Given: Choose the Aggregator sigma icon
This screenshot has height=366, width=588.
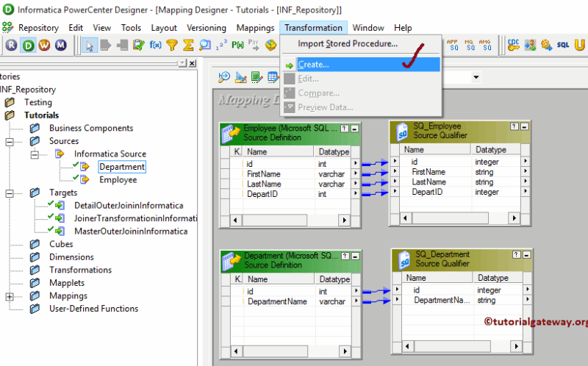Looking at the screenshot, I should [x=188, y=46].
